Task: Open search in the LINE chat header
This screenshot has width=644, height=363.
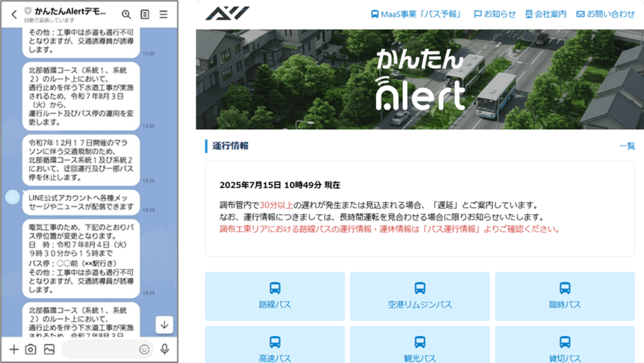Action: point(126,14)
